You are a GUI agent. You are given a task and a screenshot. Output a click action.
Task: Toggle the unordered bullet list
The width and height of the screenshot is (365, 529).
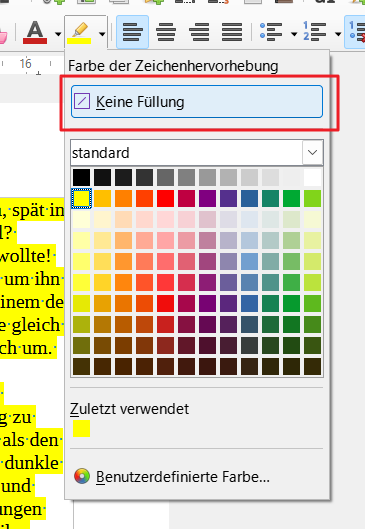[271, 32]
